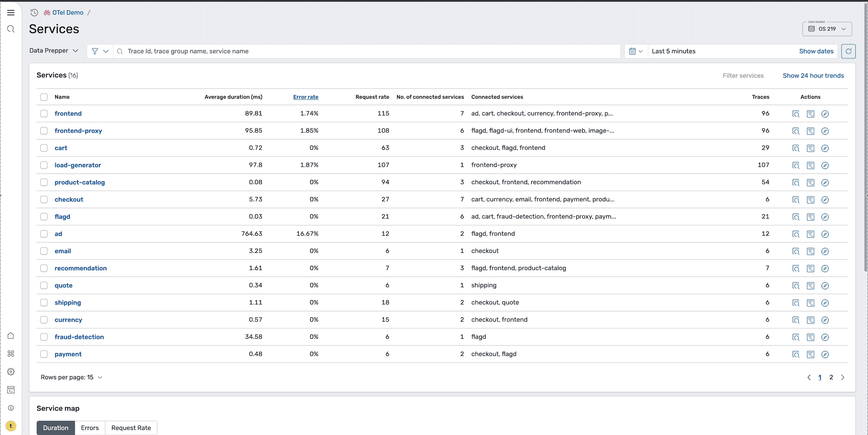Go to page 2

[x=831, y=377]
